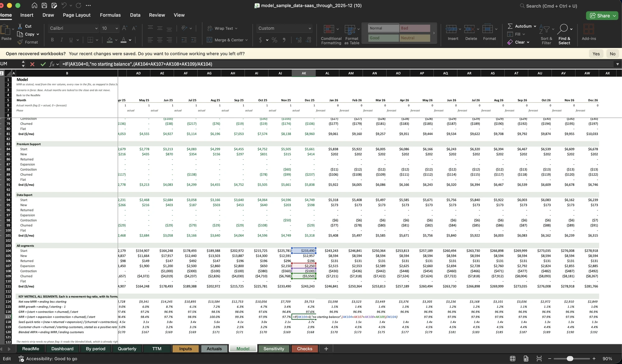
Task: Click the Format as Table icon
Action: [350, 29]
